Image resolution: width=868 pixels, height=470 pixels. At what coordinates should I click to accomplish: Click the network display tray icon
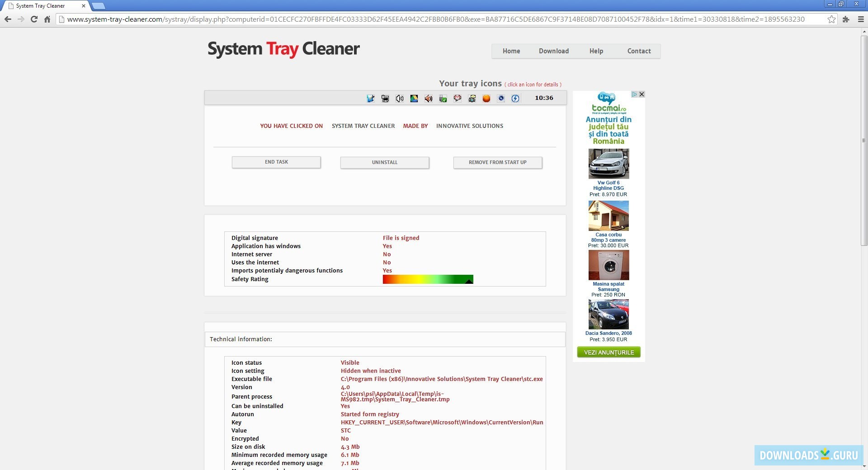[x=385, y=98]
